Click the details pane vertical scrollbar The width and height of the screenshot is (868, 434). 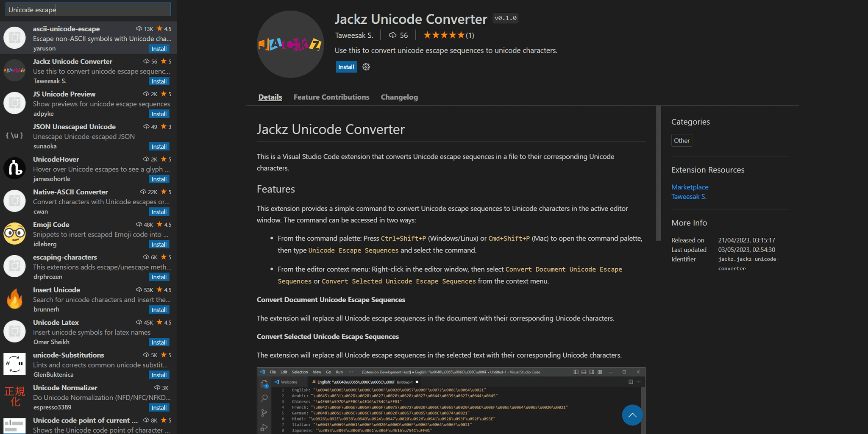coord(658,173)
